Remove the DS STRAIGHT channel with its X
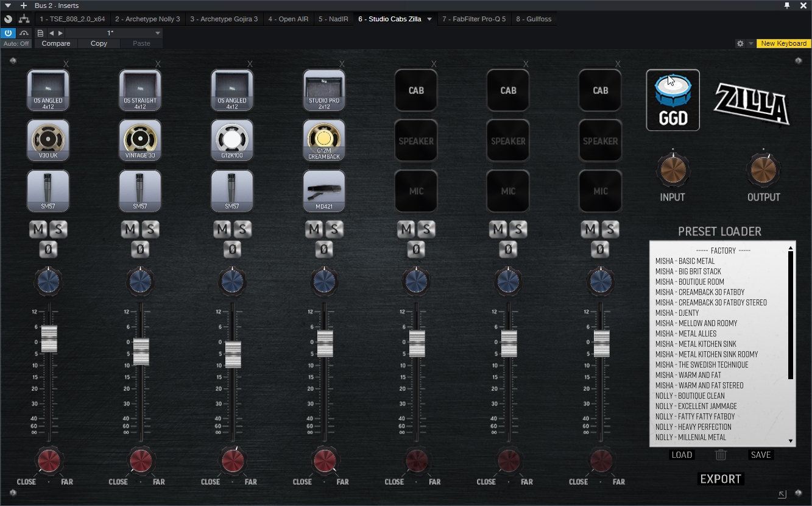This screenshot has height=506, width=812. point(158,64)
